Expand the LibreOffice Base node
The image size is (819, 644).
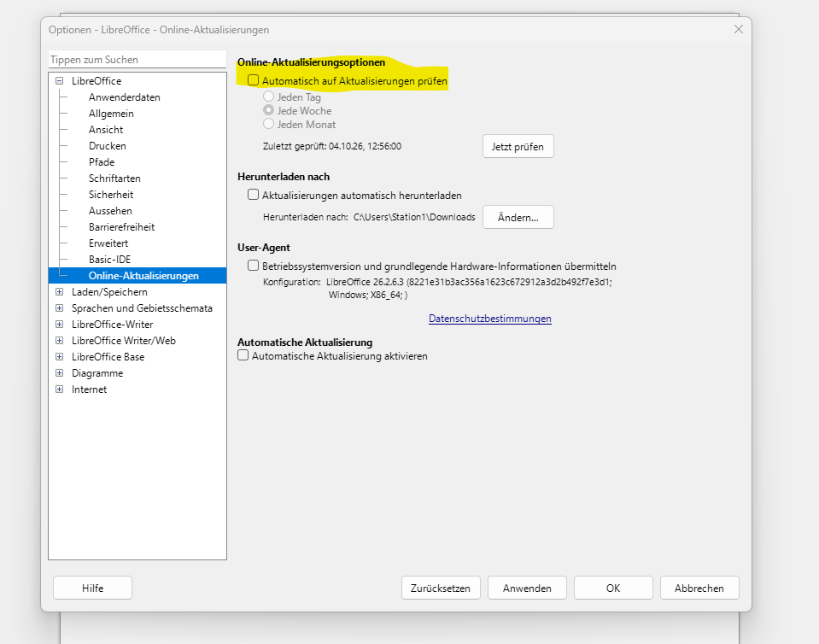point(60,357)
